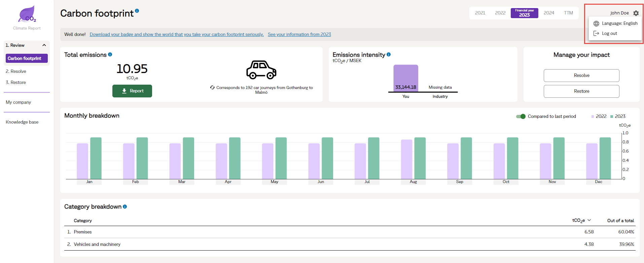The width and height of the screenshot is (644, 263).
Task: Switch to the 2024 year tab
Action: pos(549,13)
